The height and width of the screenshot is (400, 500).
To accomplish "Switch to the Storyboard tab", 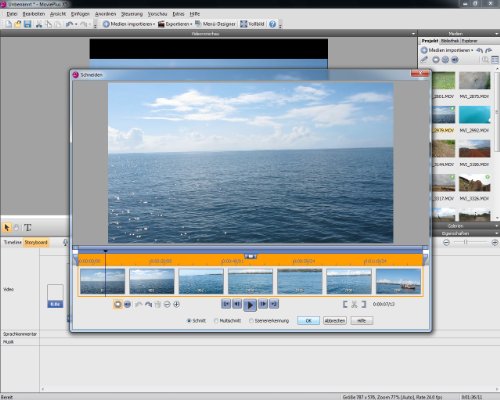I will pyautogui.click(x=36, y=242).
